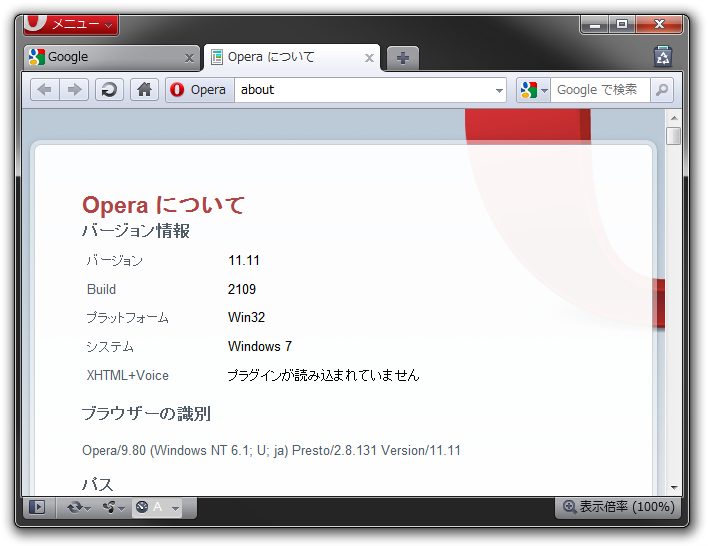The image size is (708, 546).
Task: Click the バージョン情報 section heading
Action: tap(136, 230)
